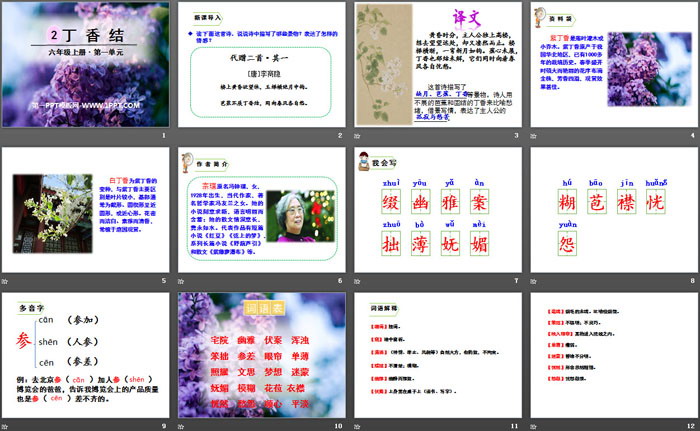Select slide 1 titled 丁香结
The height and width of the screenshot is (431, 700).
click(x=85, y=64)
